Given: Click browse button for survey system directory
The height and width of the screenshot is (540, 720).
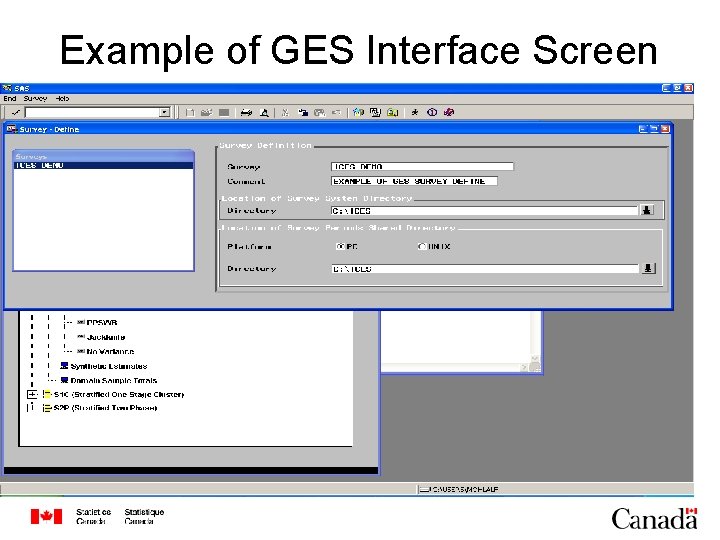Looking at the screenshot, I should click(x=647, y=210).
